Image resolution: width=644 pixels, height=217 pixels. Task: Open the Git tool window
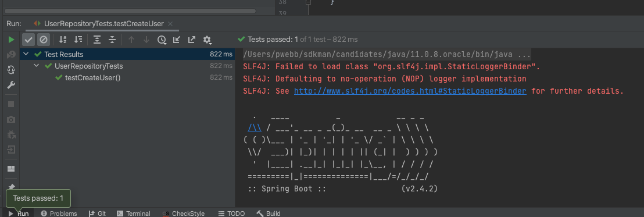97,214
